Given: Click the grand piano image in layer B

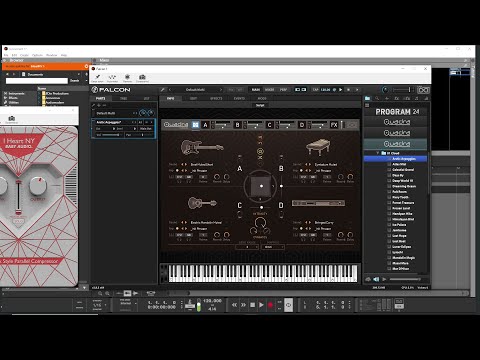Looking at the screenshot, I should [318, 147].
